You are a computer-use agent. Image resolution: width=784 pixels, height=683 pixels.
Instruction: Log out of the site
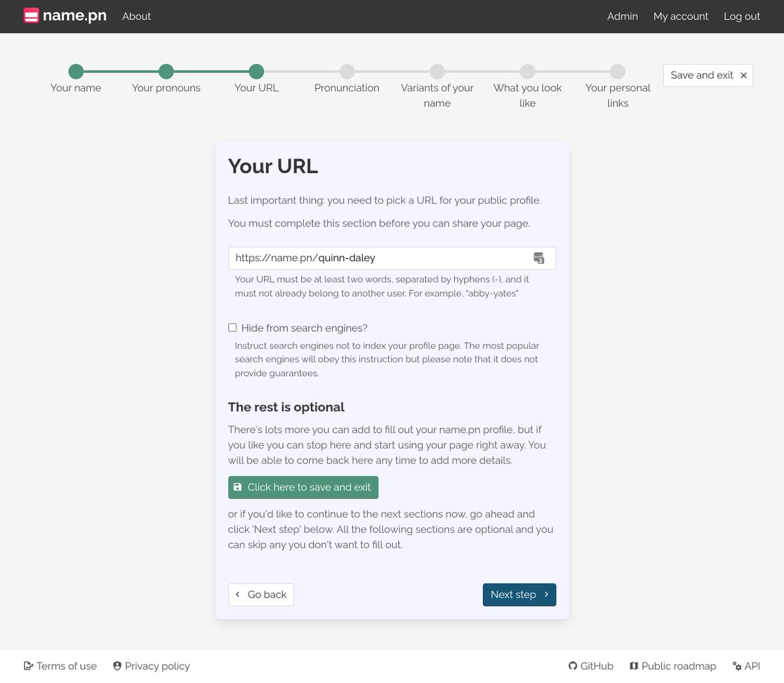pos(742,16)
